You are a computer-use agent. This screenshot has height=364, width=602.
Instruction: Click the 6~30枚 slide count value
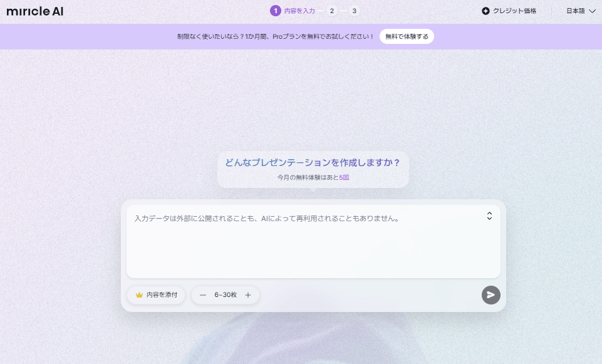226,295
